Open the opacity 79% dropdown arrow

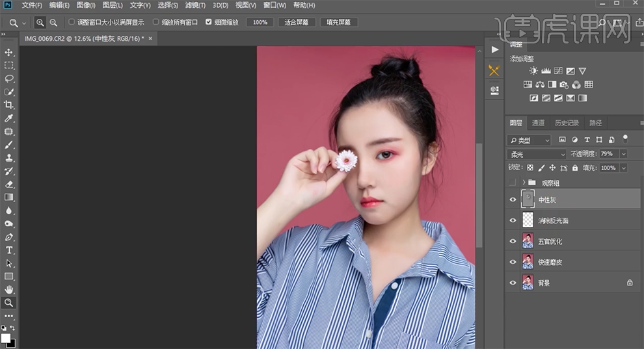[x=624, y=154]
